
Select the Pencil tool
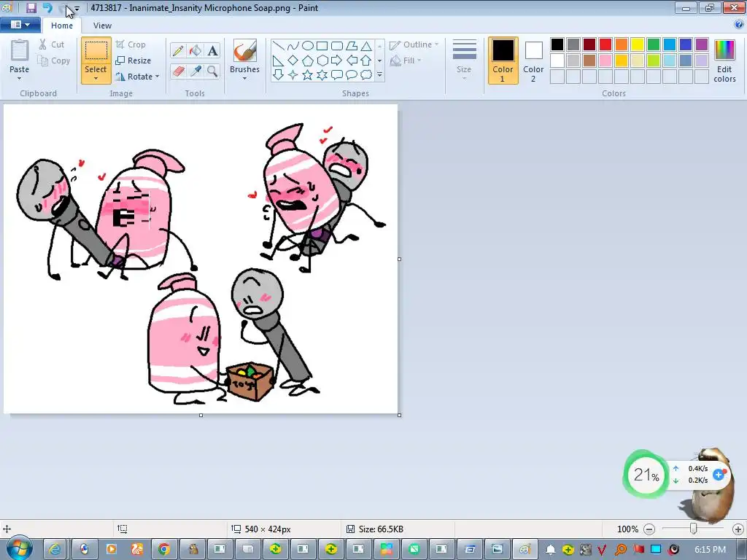178,51
